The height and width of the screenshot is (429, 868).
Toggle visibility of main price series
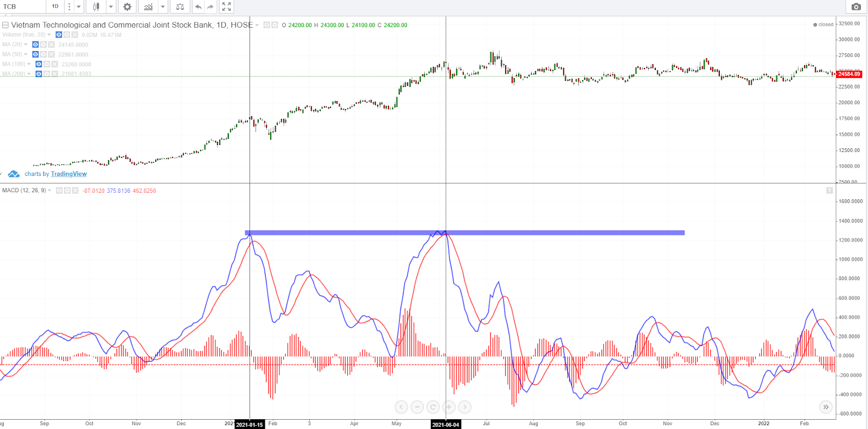click(266, 25)
